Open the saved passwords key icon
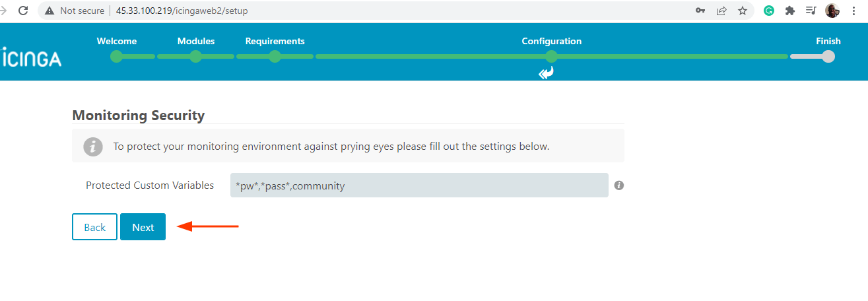Viewport: 868px width, 301px height. [x=700, y=11]
